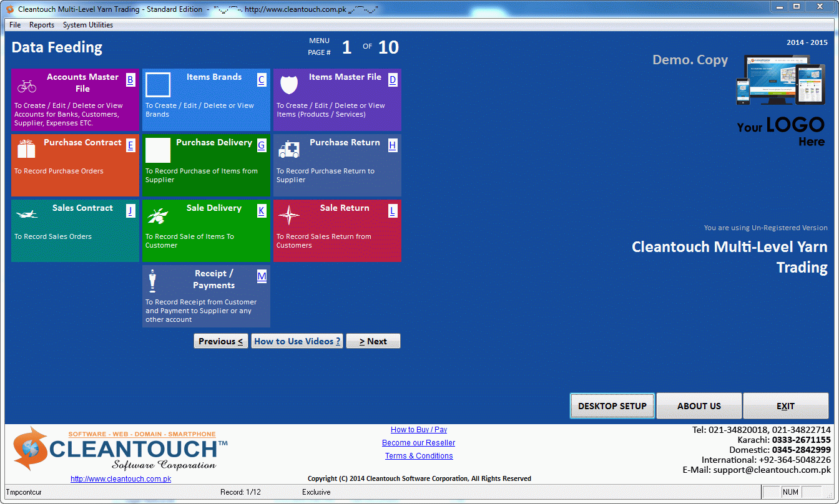Click the Cleantouch Software Corporation logo
The width and height of the screenshot is (839, 504).
[120, 448]
